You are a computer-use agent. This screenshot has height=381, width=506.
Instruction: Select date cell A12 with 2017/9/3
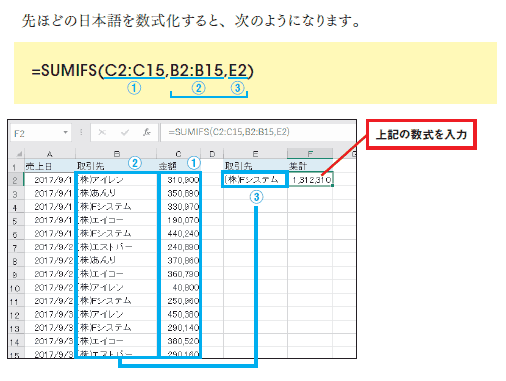(50, 314)
